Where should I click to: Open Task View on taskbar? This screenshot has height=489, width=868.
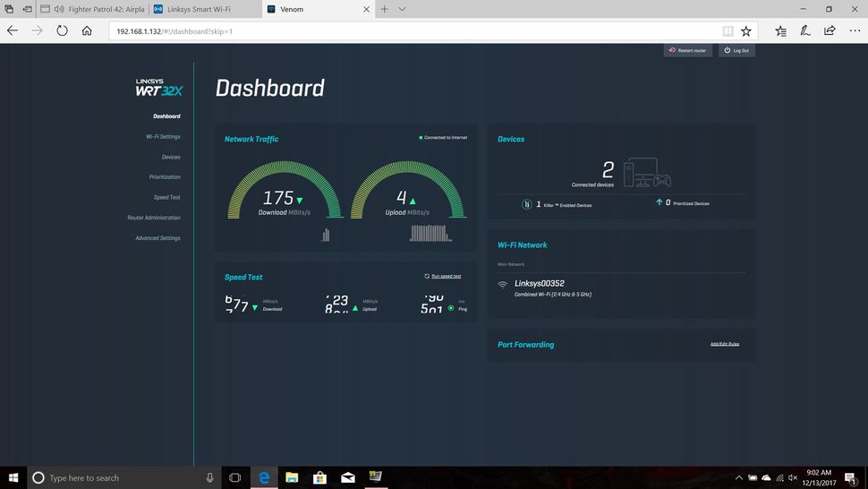(234, 477)
